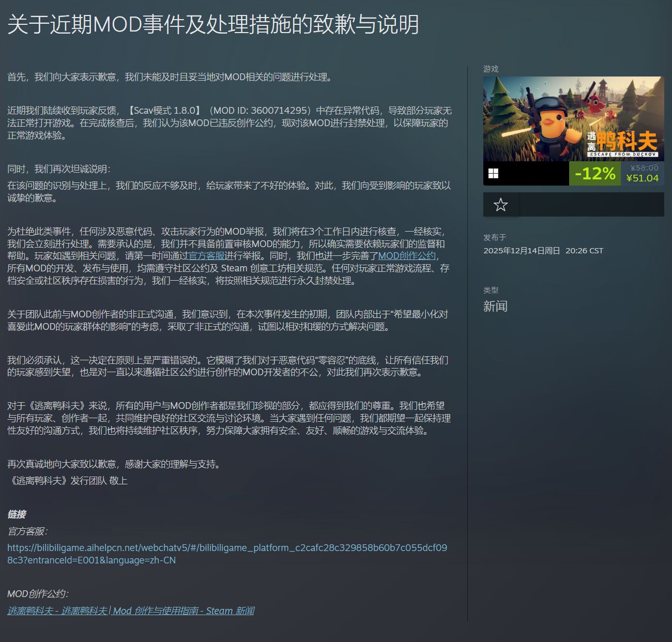The height and width of the screenshot is (642, 672).
Task: Click the paragraph starting 首先，我们向大家表示歉意
Action: [x=170, y=77]
